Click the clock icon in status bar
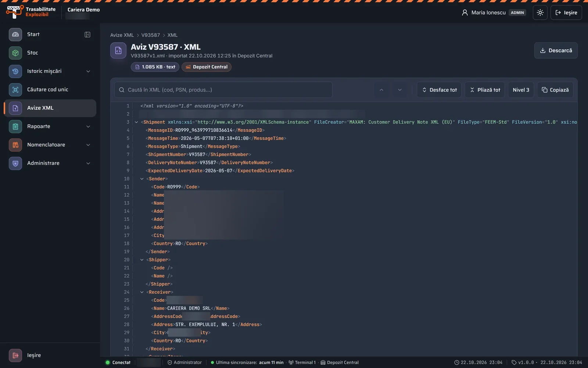The height and width of the screenshot is (368, 588). coord(457,362)
